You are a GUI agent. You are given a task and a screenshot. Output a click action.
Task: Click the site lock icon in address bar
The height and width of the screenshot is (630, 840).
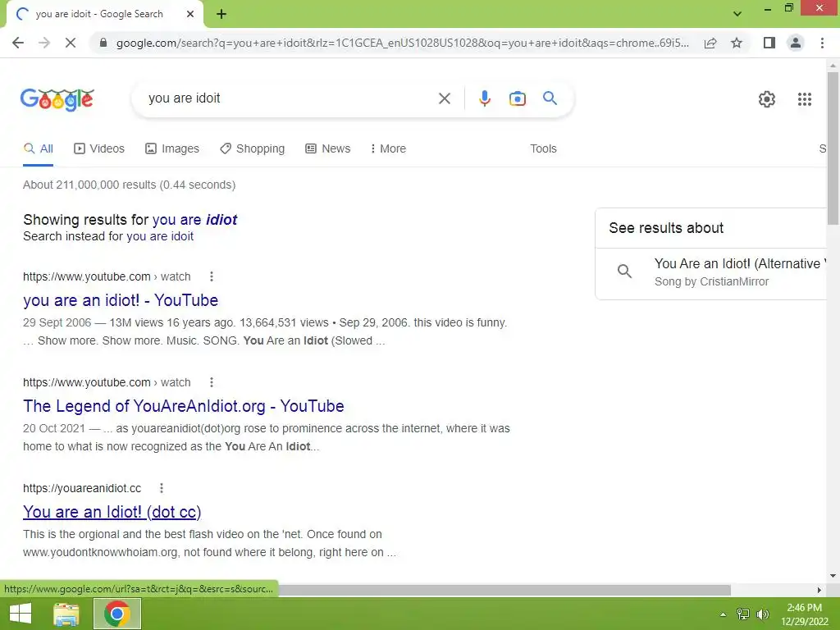click(103, 43)
